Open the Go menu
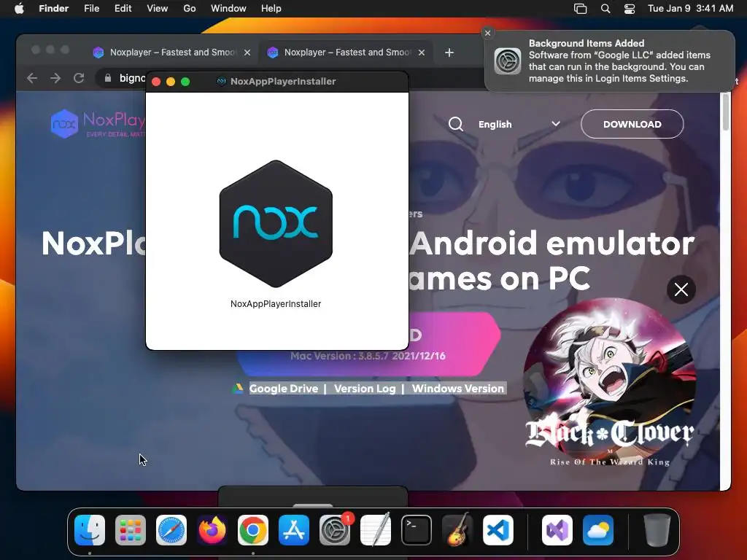This screenshot has height=560, width=747. click(190, 9)
